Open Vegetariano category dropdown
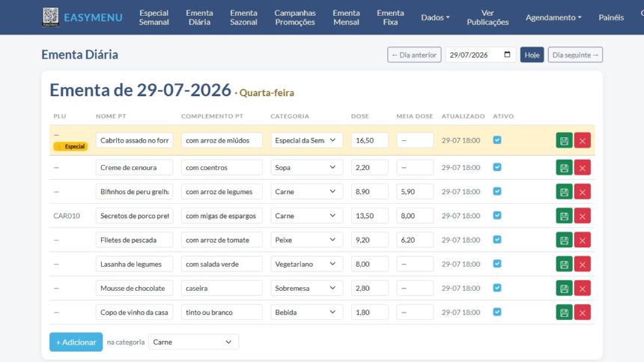 tap(306, 265)
